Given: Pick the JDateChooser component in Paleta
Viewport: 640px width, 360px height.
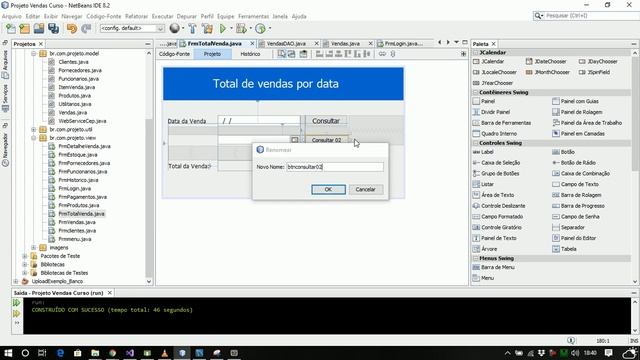Looking at the screenshot, I should point(546,61).
